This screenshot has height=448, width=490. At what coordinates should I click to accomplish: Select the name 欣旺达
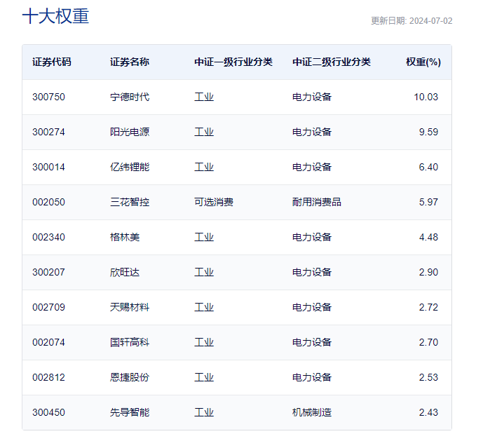tap(125, 272)
